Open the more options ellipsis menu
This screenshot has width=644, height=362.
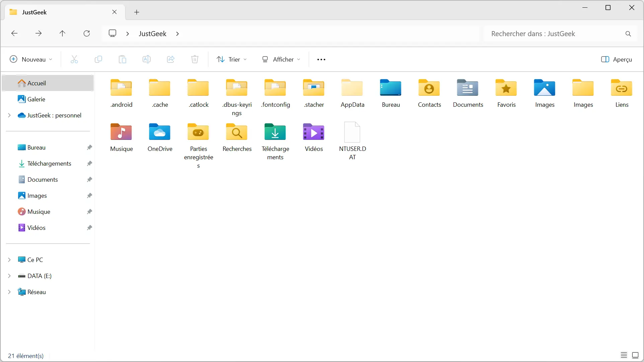[321, 59]
